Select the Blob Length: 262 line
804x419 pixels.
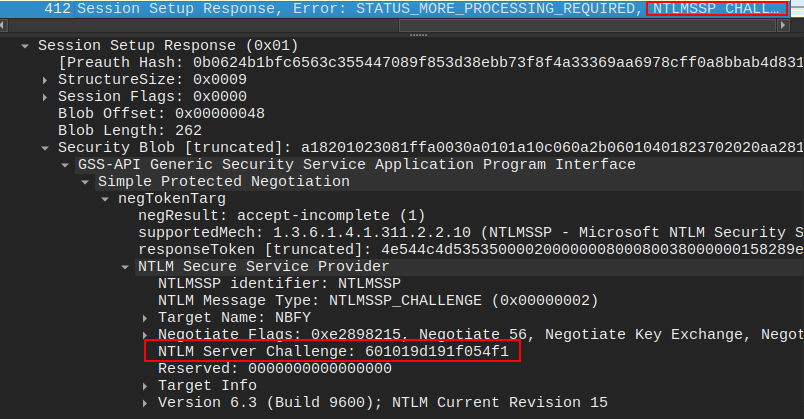point(129,131)
